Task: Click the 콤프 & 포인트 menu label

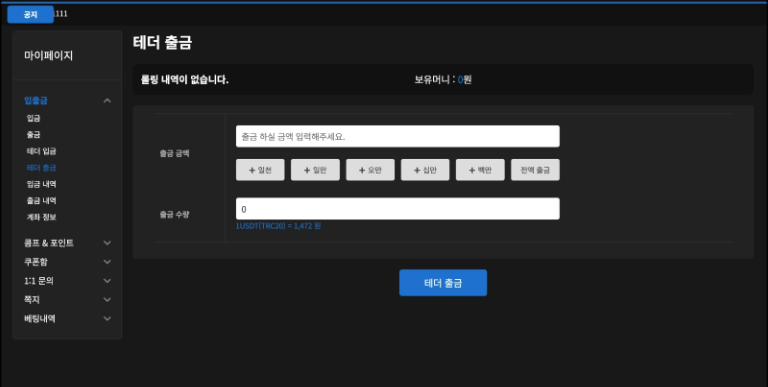Action: tap(49, 243)
